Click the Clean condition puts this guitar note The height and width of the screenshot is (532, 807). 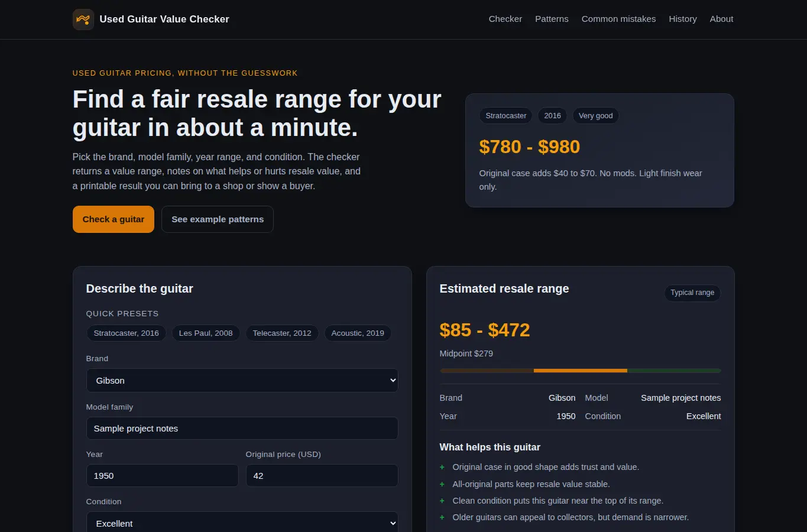(x=558, y=501)
